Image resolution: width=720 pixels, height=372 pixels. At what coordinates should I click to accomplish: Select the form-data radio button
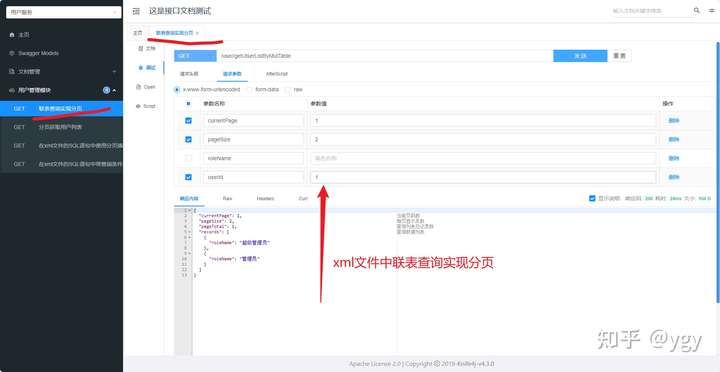(250, 90)
